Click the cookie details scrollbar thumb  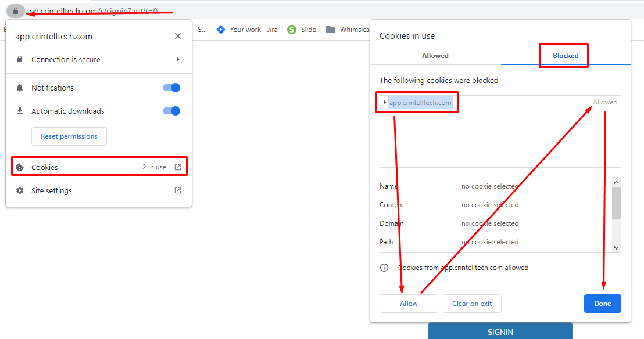coord(616,203)
